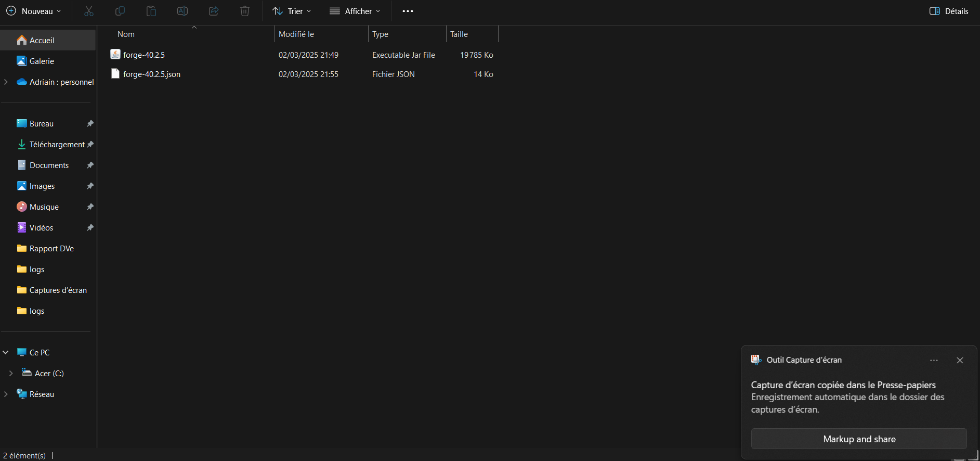Toggle the Détails pane
This screenshot has width=980, height=461.
(949, 11)
